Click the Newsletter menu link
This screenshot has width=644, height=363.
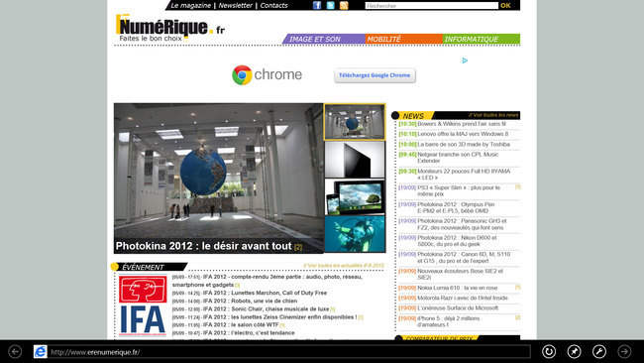pos(236,5)
